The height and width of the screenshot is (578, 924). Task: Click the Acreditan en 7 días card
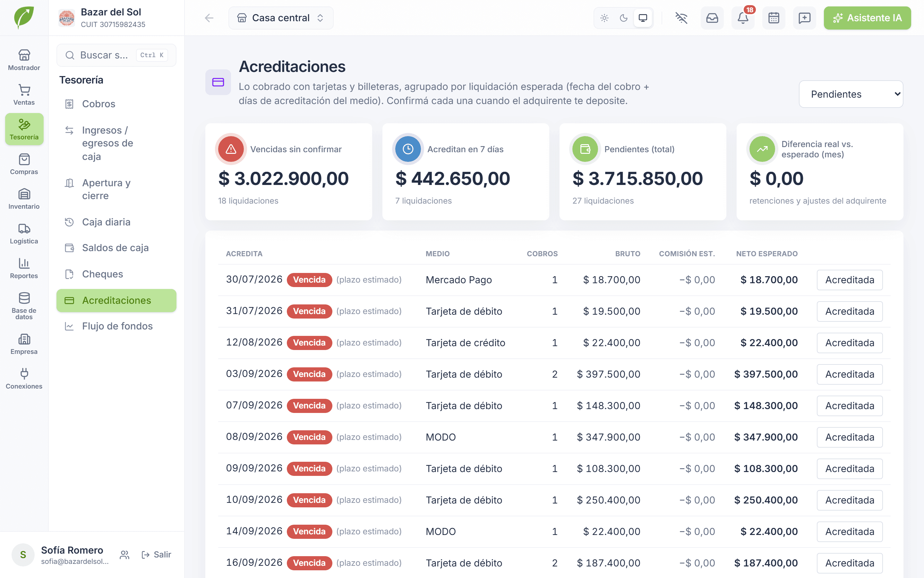coord(466,172)
